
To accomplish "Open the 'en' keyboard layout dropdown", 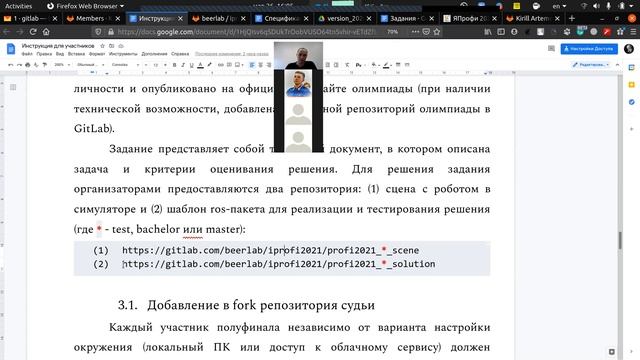I will pyautogui.click(x=559, y=6).
